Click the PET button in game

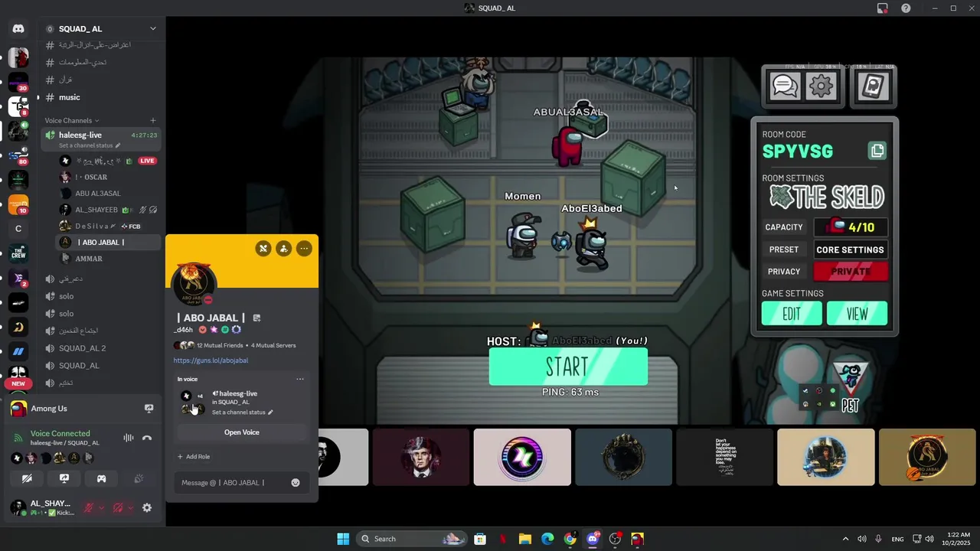(x=851, y=386)
